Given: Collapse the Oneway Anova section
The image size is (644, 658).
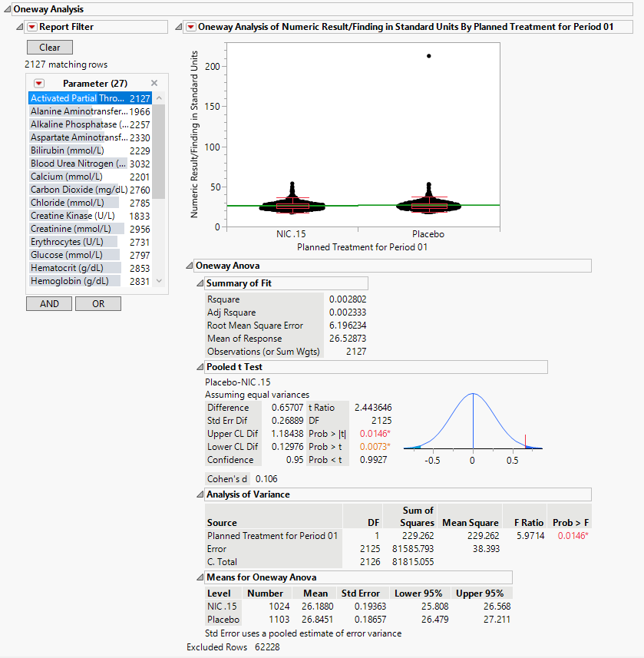Looking at the screenshot, I should click(189, 266).
